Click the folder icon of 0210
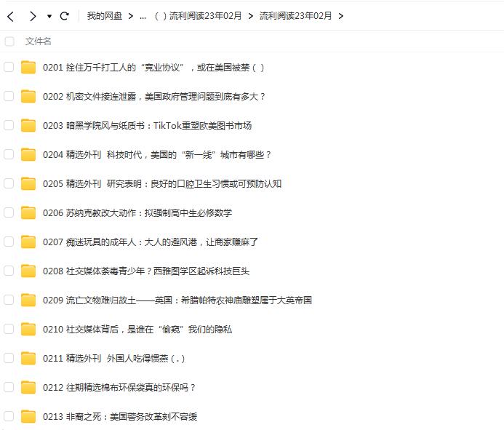504x430 pixels. [x=28, y=329]
